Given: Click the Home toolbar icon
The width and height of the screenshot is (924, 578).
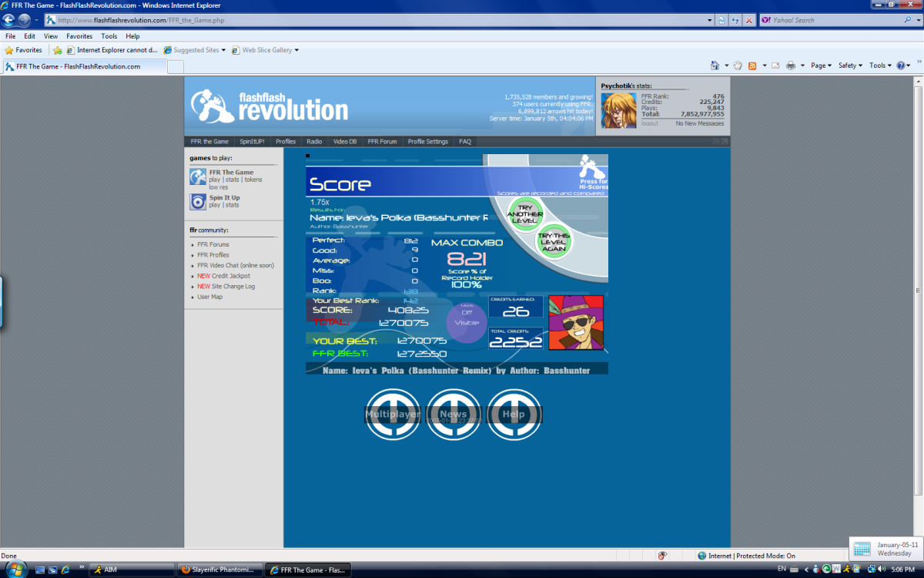Looking at the screenshot, I should [715, 66].
